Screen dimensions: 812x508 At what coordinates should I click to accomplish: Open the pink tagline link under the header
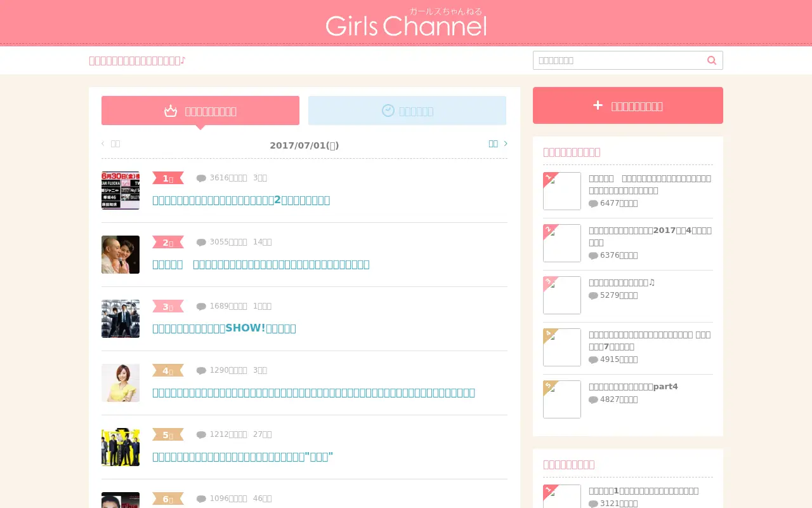pyautogui.click(x=137, y=60)
